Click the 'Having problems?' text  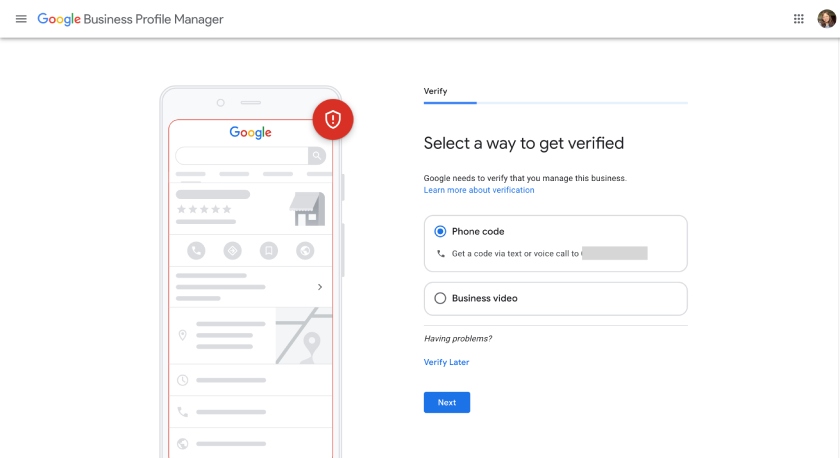(458, 339)
